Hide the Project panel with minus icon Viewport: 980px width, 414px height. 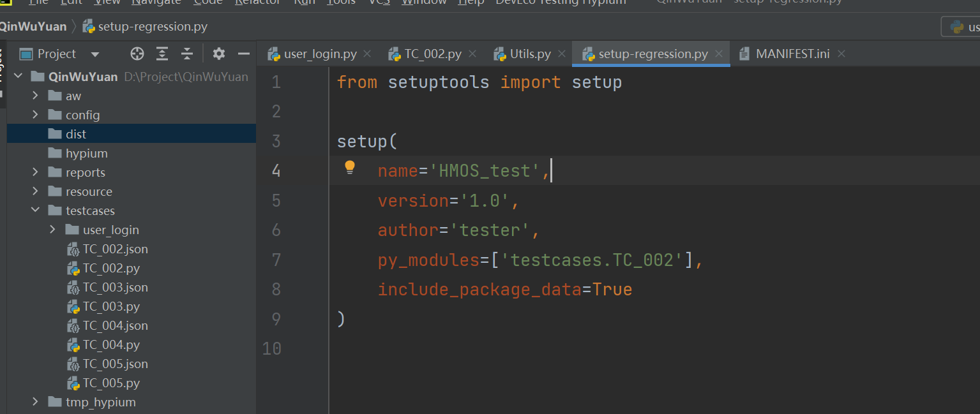click(x=243, y=54)
